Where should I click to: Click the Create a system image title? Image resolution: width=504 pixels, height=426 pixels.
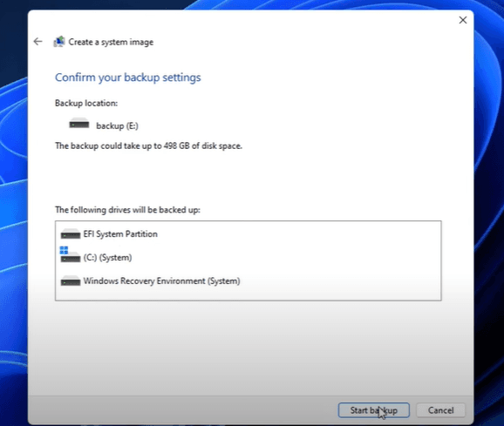[111, 42]
